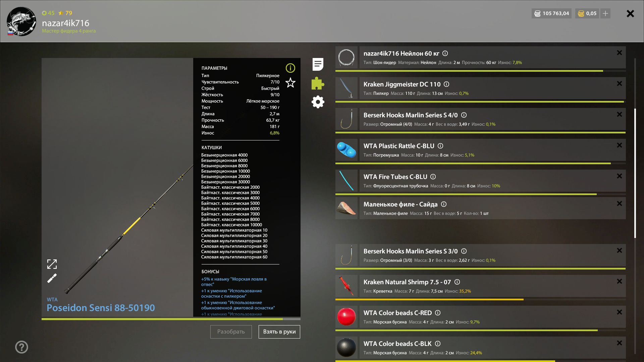This screenshot has height=362, width=644.
Task: Click the blue Fire Tubes thumbnail
Action: pos(346,181)
